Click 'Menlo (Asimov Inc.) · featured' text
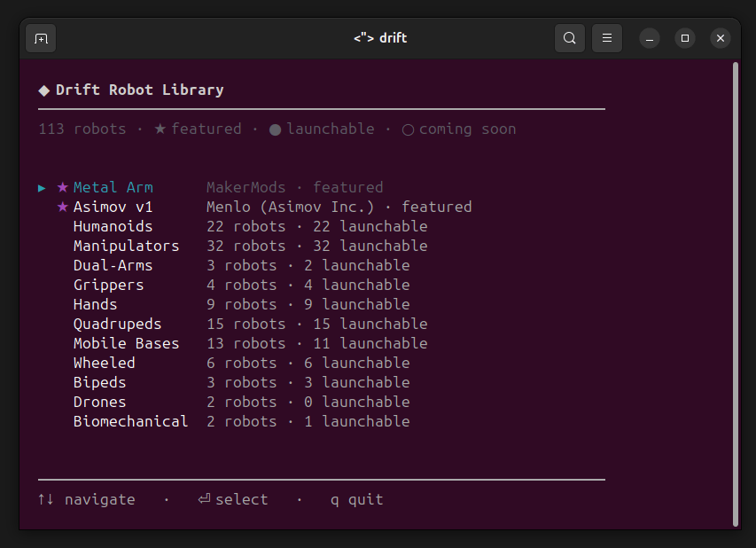Image resolution: width=756 pixels, height=548 pixels. pos(339,207)
